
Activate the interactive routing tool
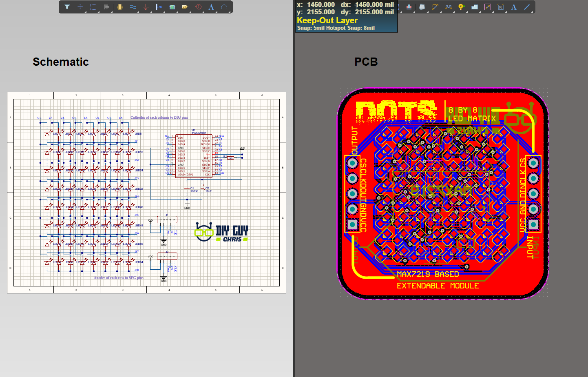435,7
